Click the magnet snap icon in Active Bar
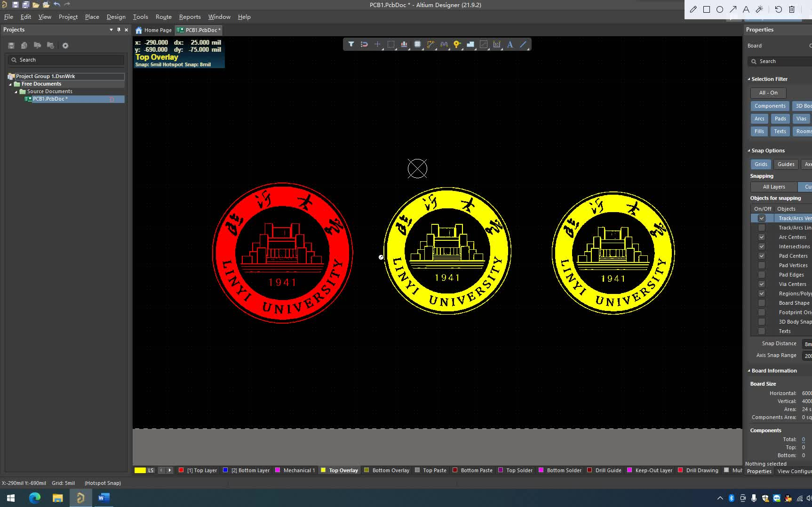Viewport: 812px width, 507px height. click(364, 44)
